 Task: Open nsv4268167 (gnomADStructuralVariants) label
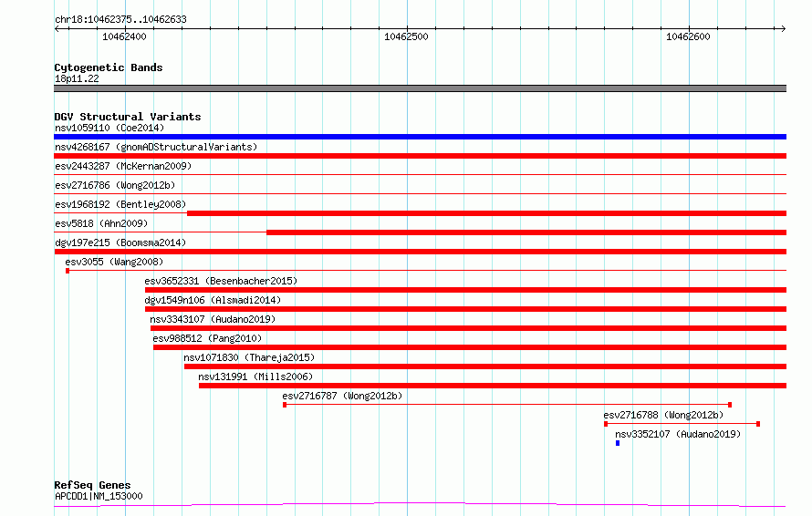pos(156,147)
